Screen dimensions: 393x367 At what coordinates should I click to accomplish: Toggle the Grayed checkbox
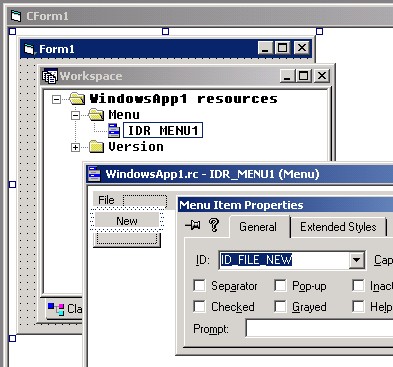(x=280, y=306)
